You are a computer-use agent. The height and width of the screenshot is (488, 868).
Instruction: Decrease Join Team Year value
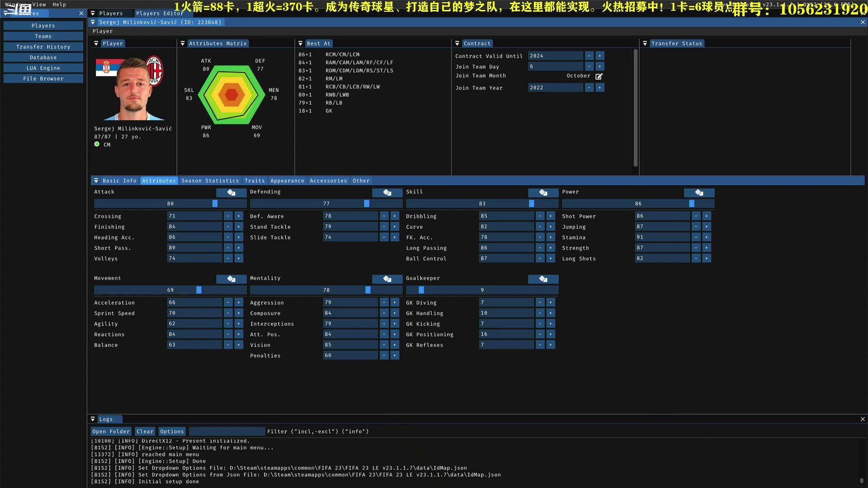pyautogui.click(x=589, y=88)
